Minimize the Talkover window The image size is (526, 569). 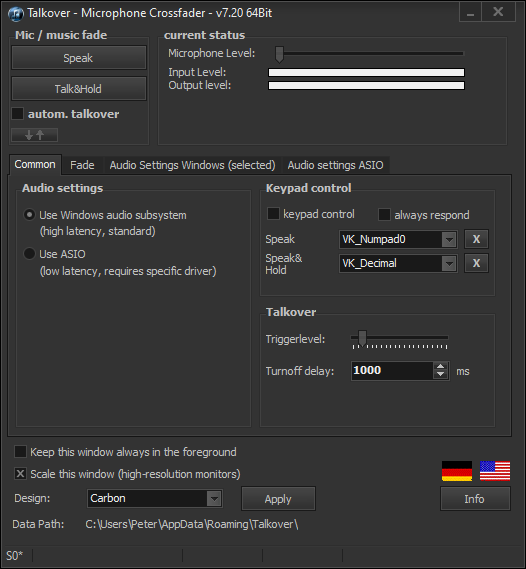tap(470, 13)
